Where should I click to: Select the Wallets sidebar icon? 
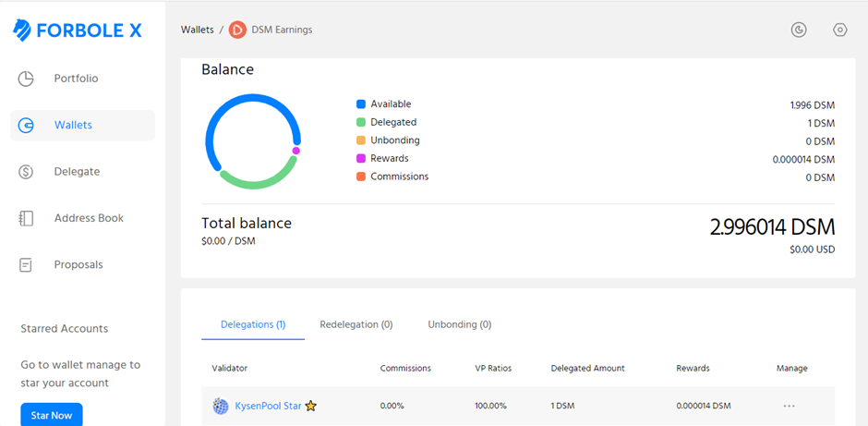pyautogui.click(x=26, y=125)
